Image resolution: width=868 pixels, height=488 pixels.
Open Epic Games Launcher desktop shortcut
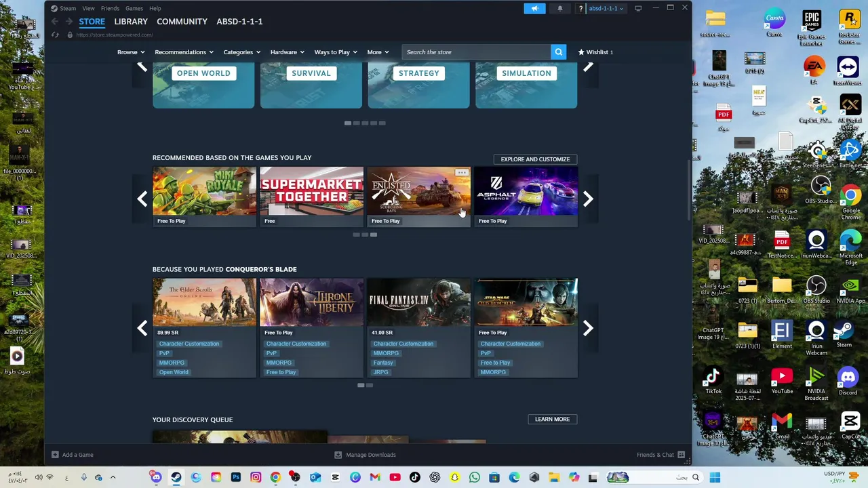[x=812, y=28]
